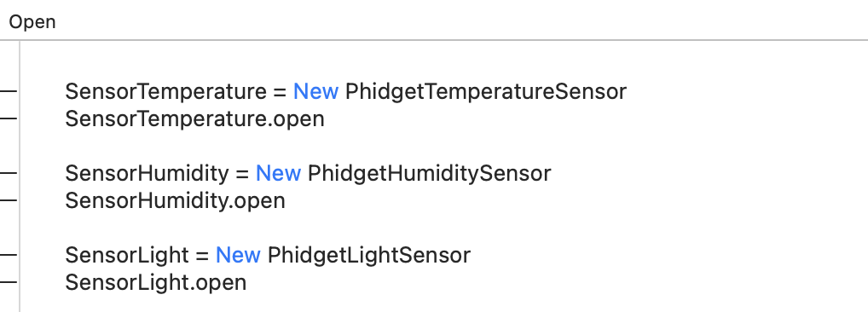Toggle breakpoint on SensorTemperature = New line
868x312 pixels.
(x=9, y=91)
